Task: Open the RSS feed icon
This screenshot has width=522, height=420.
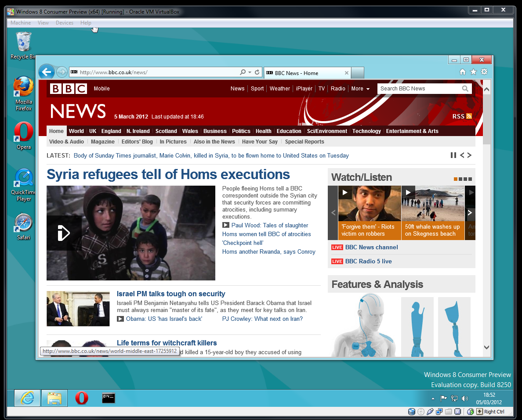Action: pyautogui.click(x=469, y=116)
